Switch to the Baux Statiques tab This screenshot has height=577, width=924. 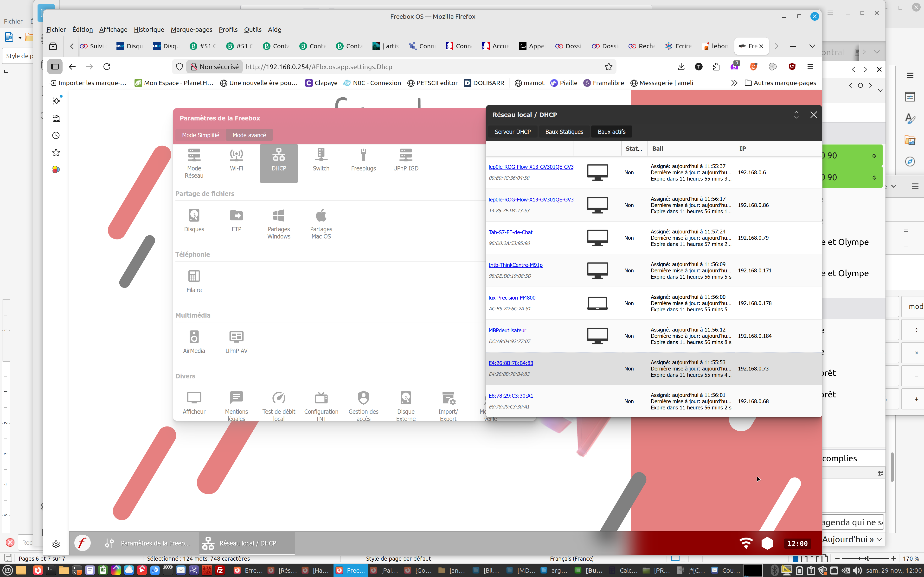click(564, 132)
